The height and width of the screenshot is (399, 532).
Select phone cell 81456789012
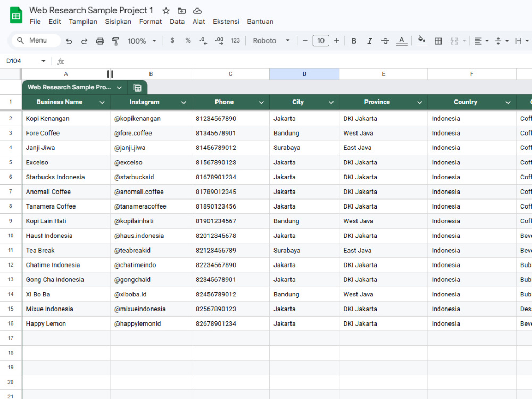231,147
